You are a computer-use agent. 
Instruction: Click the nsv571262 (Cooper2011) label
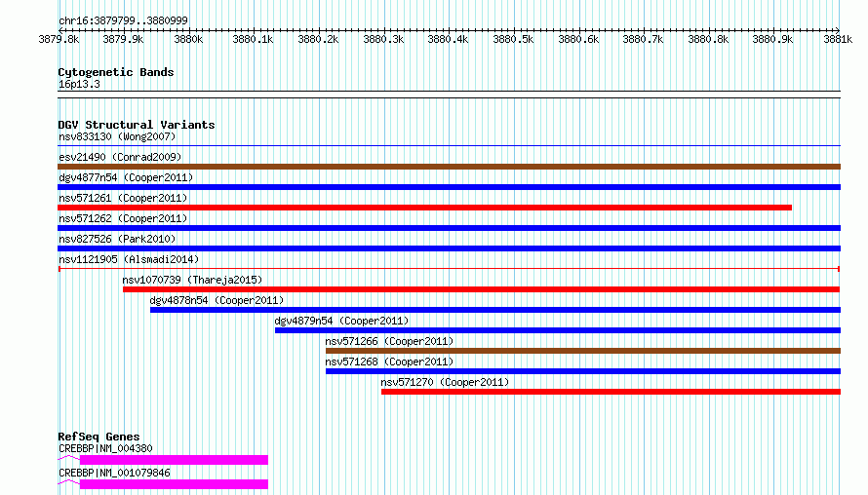pyautogui.click(x=122, y=218)
